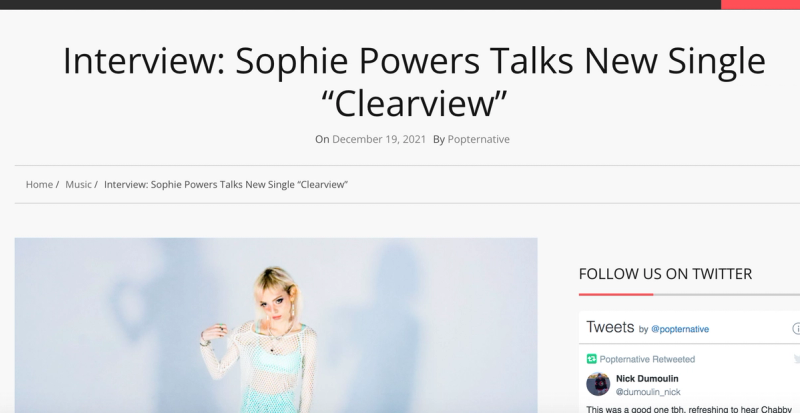This screenshot has width=800, height=413.
Task: Open the Music category breadcrumb
Action: (78, 184)
